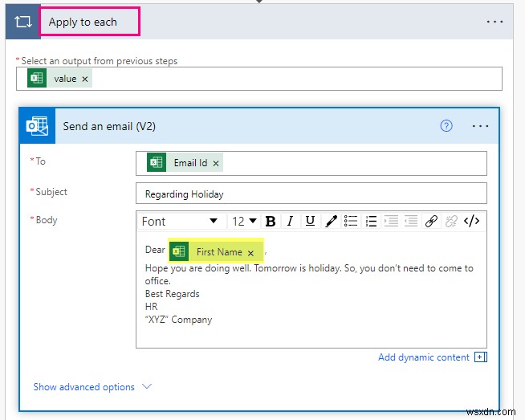Toggle underline formatting
The image size is (525, 420).
pos(311,222)
